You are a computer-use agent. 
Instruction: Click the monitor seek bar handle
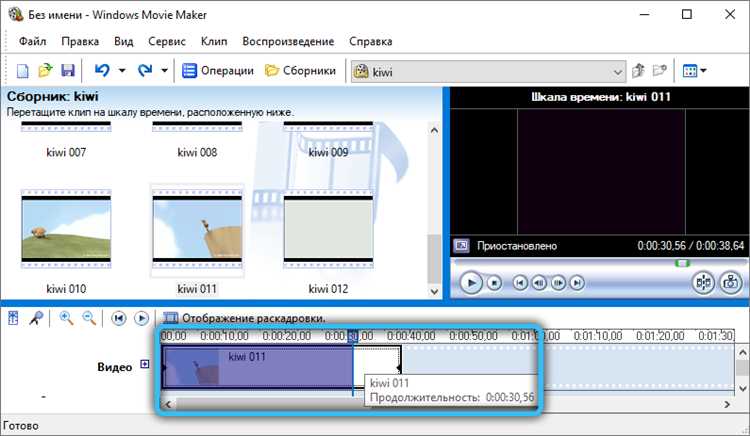point(683,263)
